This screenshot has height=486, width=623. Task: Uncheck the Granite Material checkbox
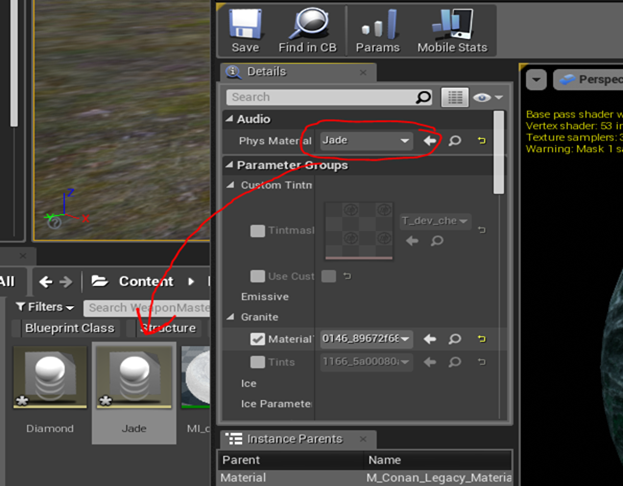258,339
